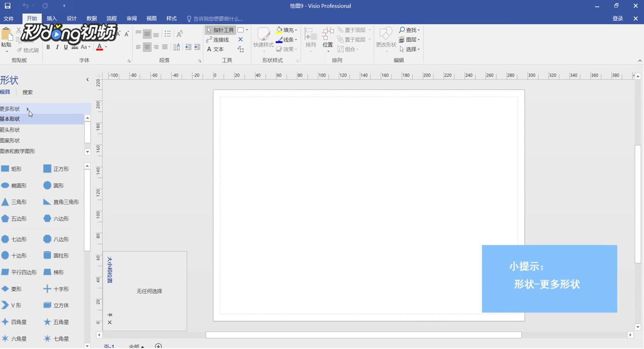Open the Position (位置) menu
Image resolution: width=644 pixels, height=349 pixels.
click(328, 40)
